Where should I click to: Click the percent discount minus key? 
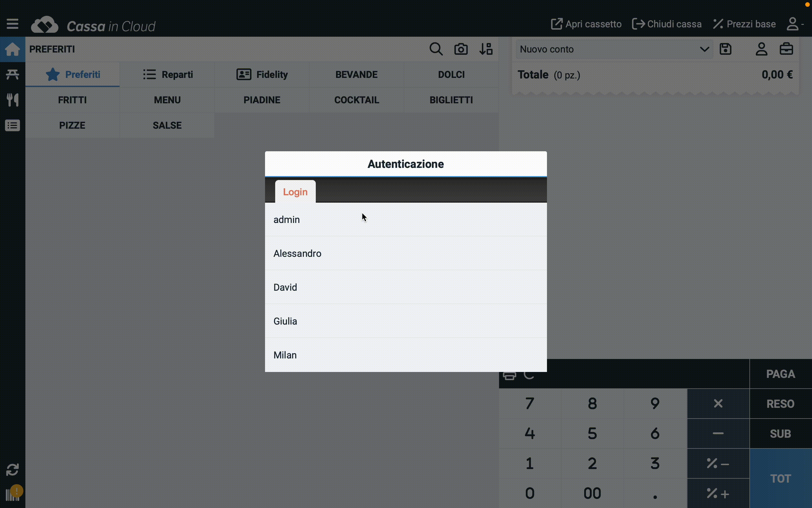pyautogui.click(x=718, y=463)
